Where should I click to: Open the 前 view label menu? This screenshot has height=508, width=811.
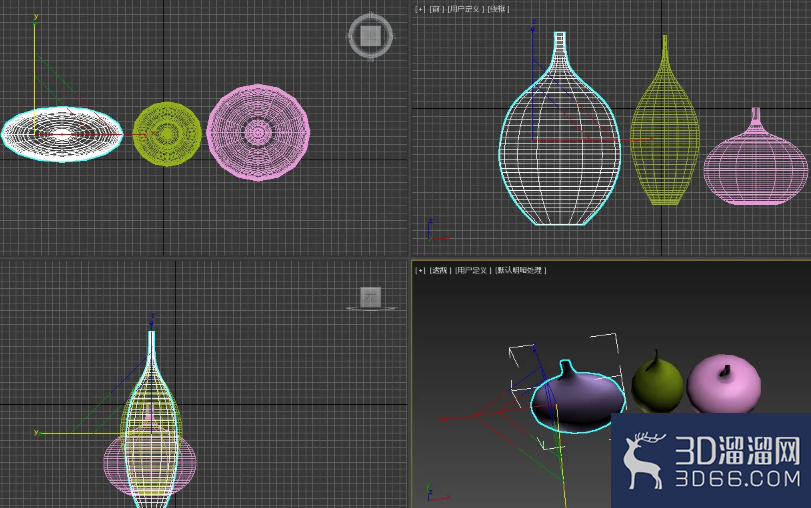click(437, 9)
